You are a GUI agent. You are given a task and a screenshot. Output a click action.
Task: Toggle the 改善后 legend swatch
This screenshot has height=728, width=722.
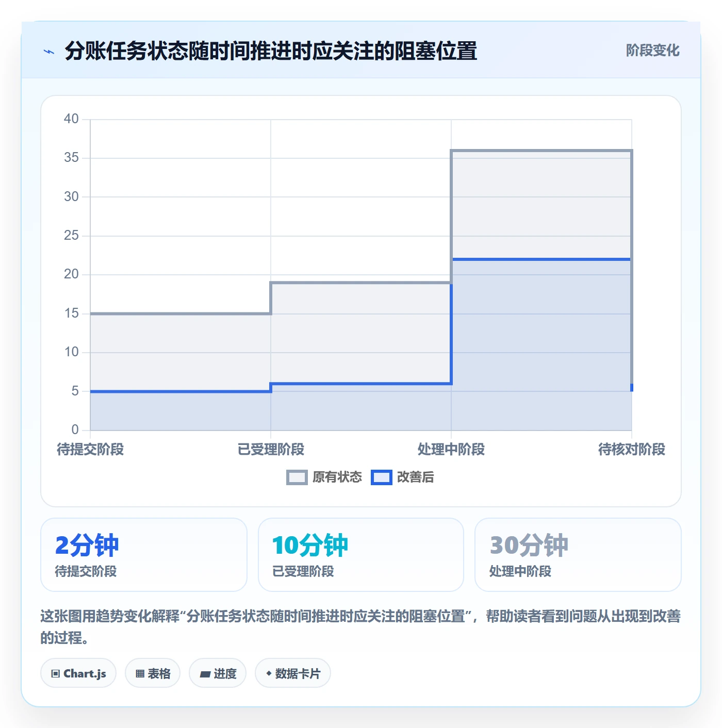tap(381, 477)
